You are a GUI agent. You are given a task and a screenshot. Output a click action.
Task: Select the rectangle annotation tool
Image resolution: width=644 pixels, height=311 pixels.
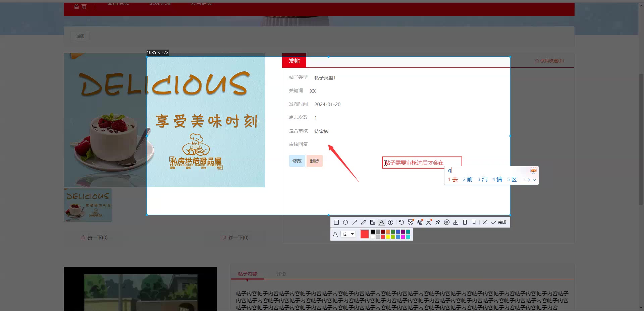[336, 222]
